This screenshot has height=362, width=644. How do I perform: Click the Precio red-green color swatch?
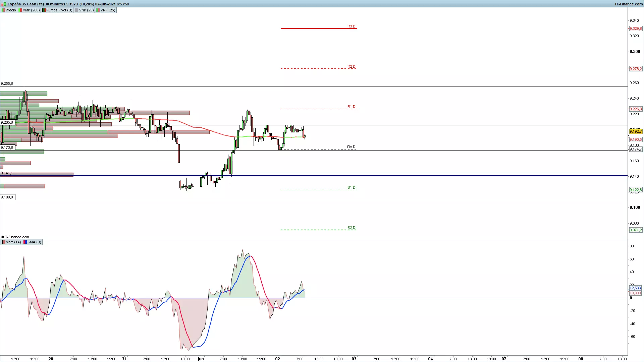click(x=3, y=10)
